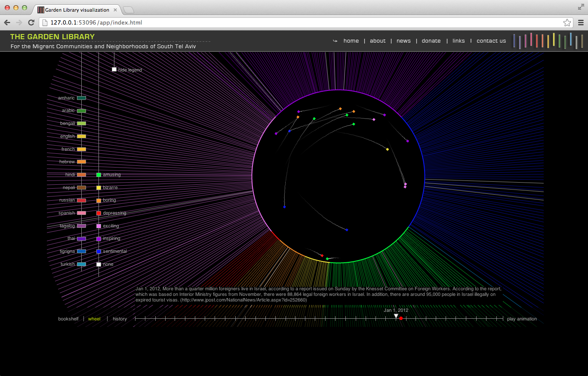This screenshot has width=588, height=376.
Task: Click the colorful book spines logo
Action: pos(548,40)
